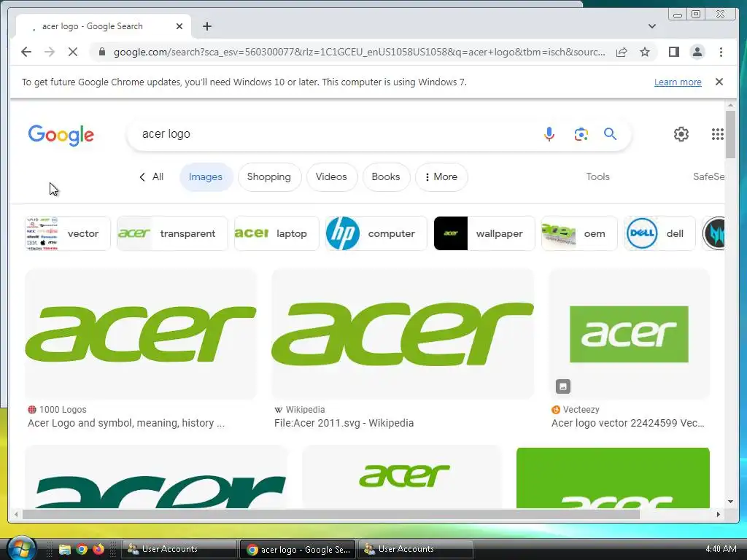Switch to the Videos tab
Screen dimensions: 747x560
click(x=331, y=177)
